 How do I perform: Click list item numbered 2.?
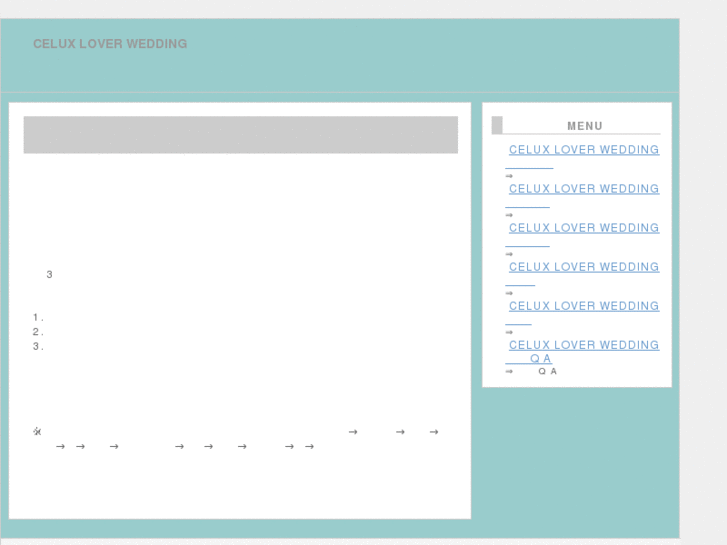(x=38, y=332)
